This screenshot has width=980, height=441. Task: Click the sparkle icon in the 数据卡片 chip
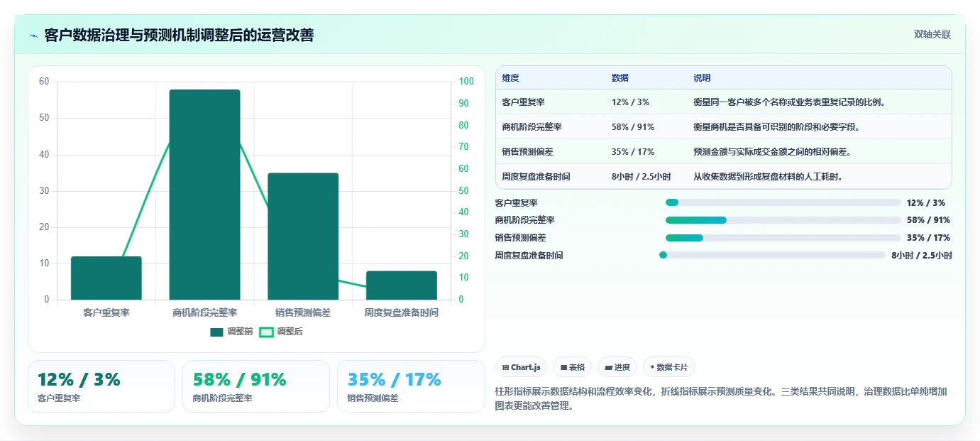click(652, 367)
